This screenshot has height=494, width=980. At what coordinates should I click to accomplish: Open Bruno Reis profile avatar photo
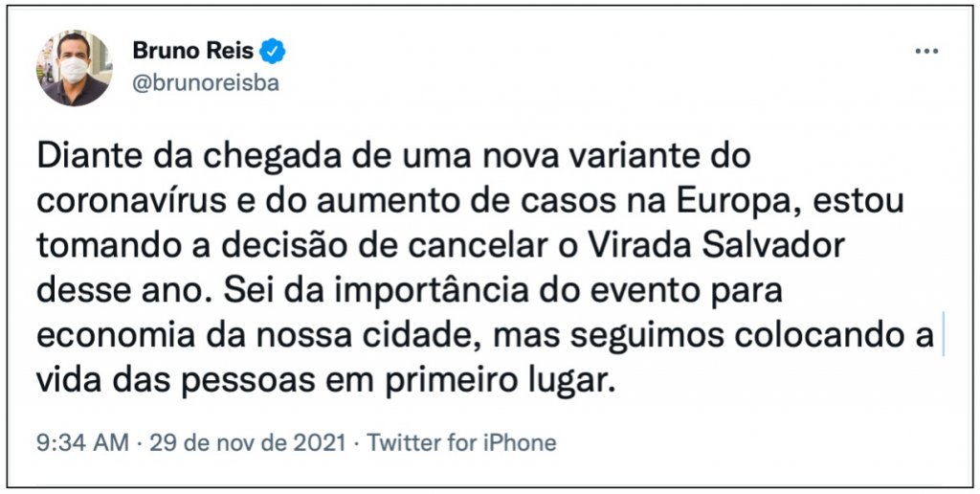pyautogui.click(x=75, y=68)
